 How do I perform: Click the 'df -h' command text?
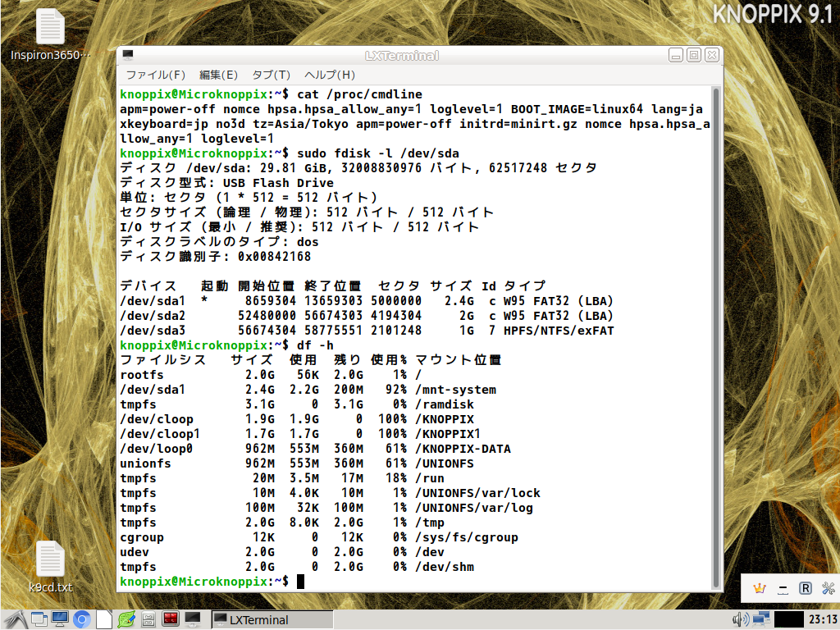pos(315,345)
